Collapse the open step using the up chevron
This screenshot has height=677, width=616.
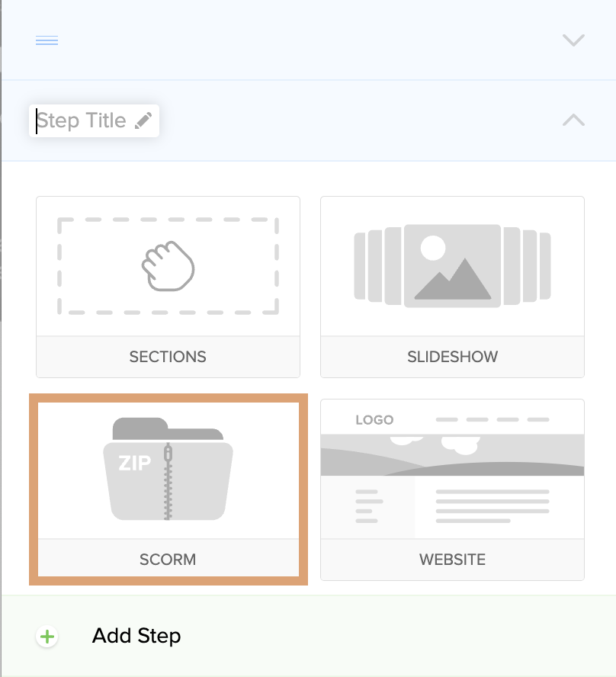pos(573,120)
